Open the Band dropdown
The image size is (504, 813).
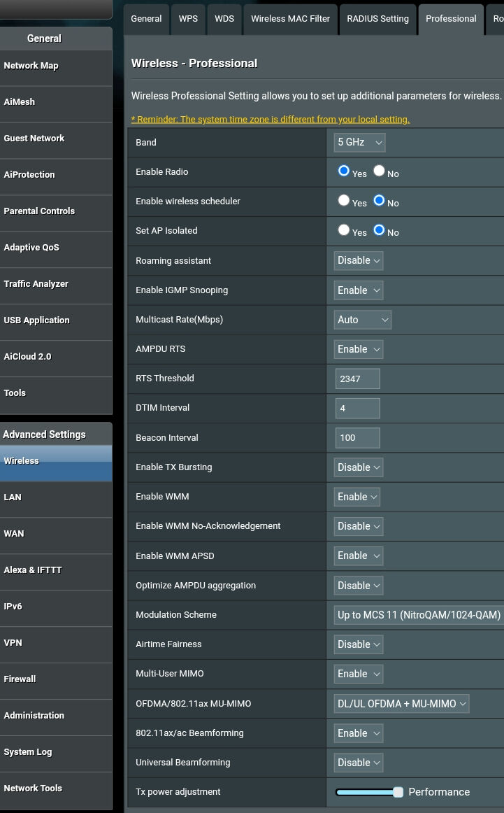click(x=359, y=142)
